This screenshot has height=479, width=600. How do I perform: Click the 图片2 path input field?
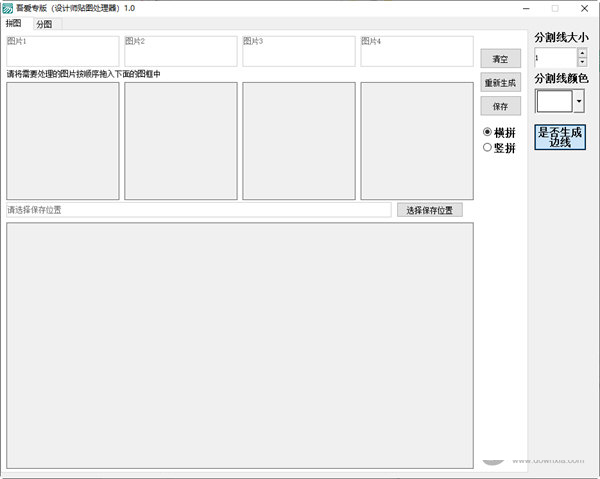(x=180, y=51)
